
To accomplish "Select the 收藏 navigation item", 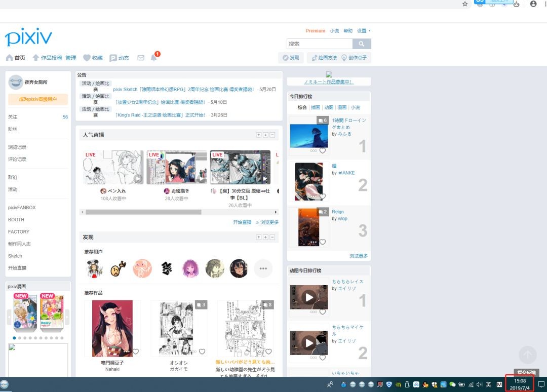I will (x=93, y=58).
